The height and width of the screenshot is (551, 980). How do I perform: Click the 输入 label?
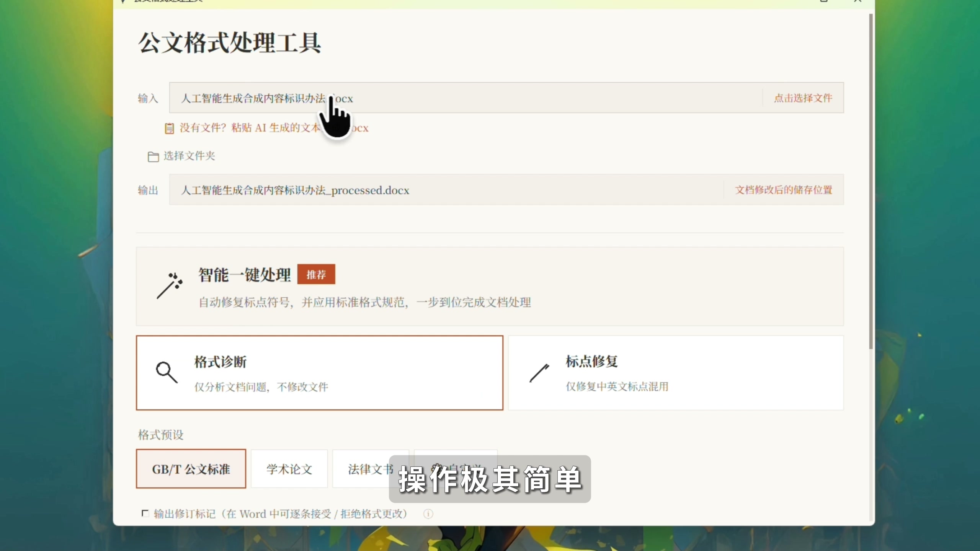(148, 98)
